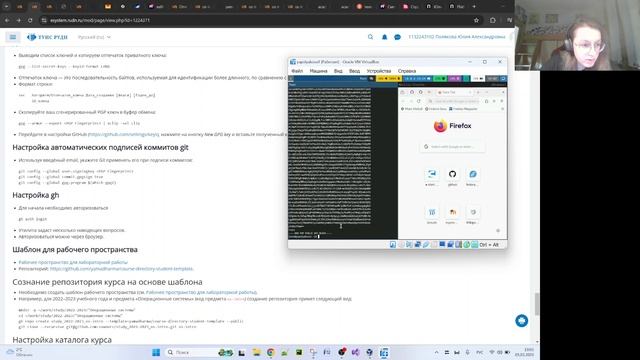Open the course-directory-student-template repository link
Image resolution: width=640 pixels, height=360 pixels.
point(121,269)
